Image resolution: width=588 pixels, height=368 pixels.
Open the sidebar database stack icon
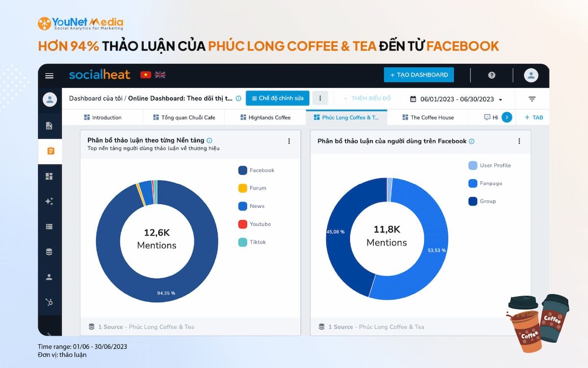click(x=49, y=252)
